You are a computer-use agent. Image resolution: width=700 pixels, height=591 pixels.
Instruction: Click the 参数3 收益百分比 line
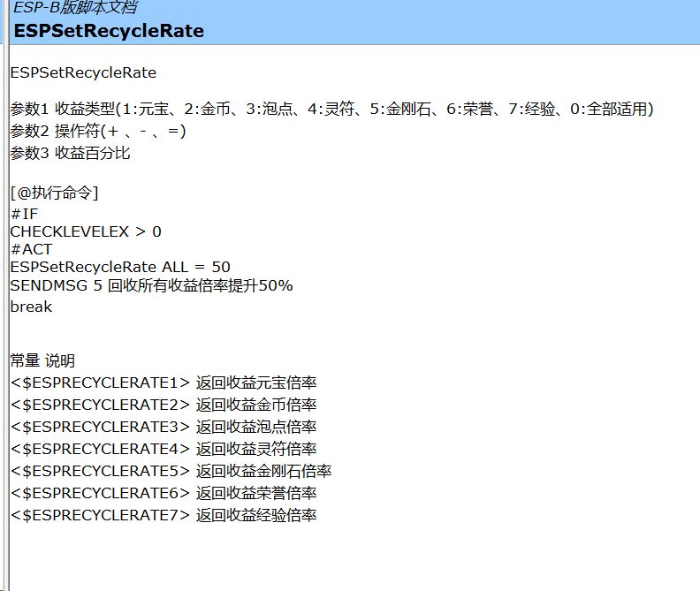71,153
